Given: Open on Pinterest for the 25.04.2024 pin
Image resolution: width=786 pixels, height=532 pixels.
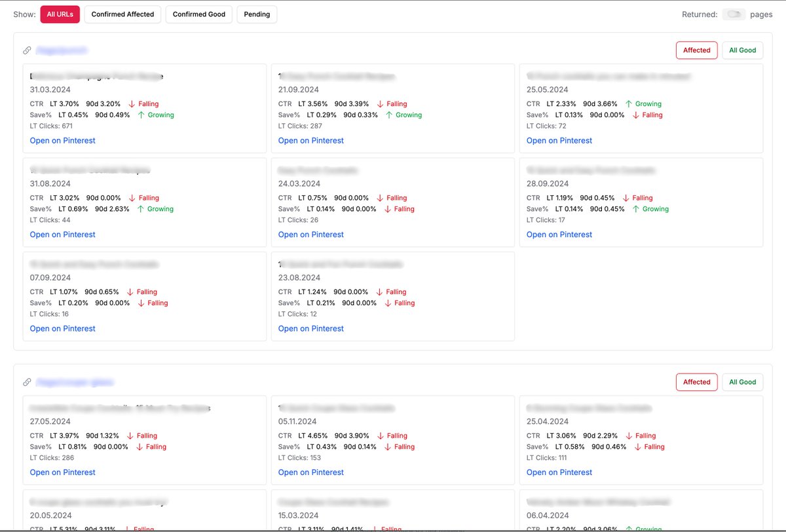Looking at the screenshot, I should point(559,472).
